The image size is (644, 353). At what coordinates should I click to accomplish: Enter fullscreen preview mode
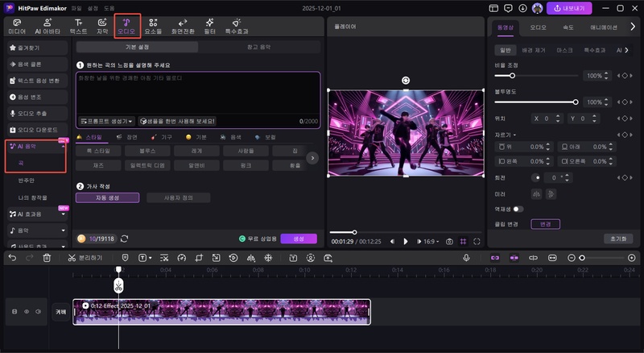[x=477, y=241]
